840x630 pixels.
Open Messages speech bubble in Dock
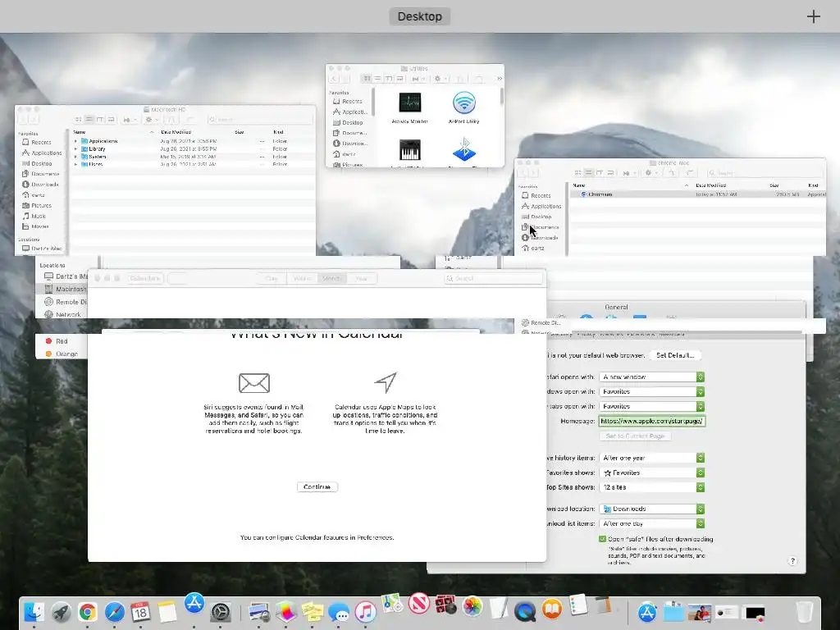pyautogui.click(x=339, y=612)
